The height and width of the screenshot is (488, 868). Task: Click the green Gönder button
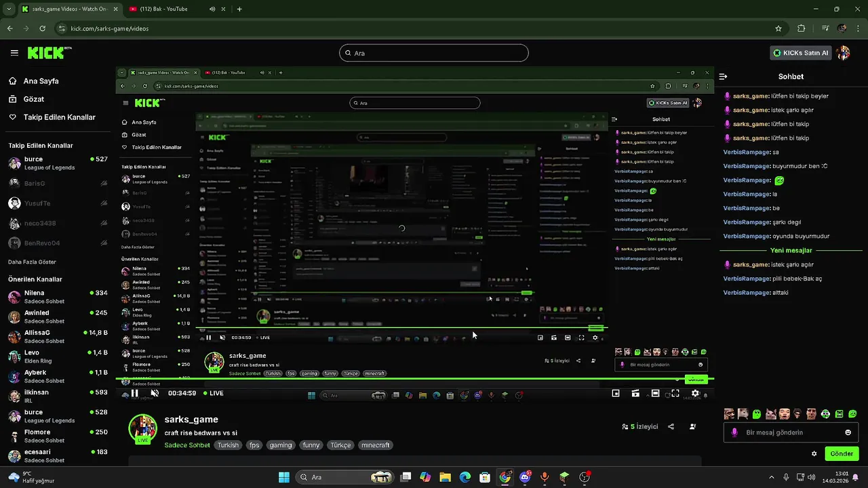click(842, 453)
